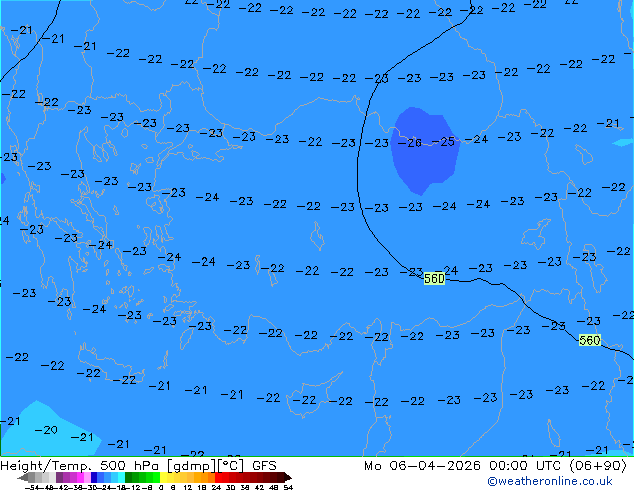Click the Height/Temp. 500 hPa title text

[x=82, y=466]
